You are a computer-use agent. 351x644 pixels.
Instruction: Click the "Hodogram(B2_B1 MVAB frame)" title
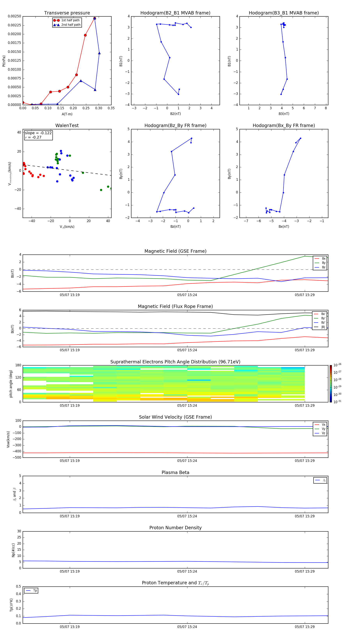[175, 13]
